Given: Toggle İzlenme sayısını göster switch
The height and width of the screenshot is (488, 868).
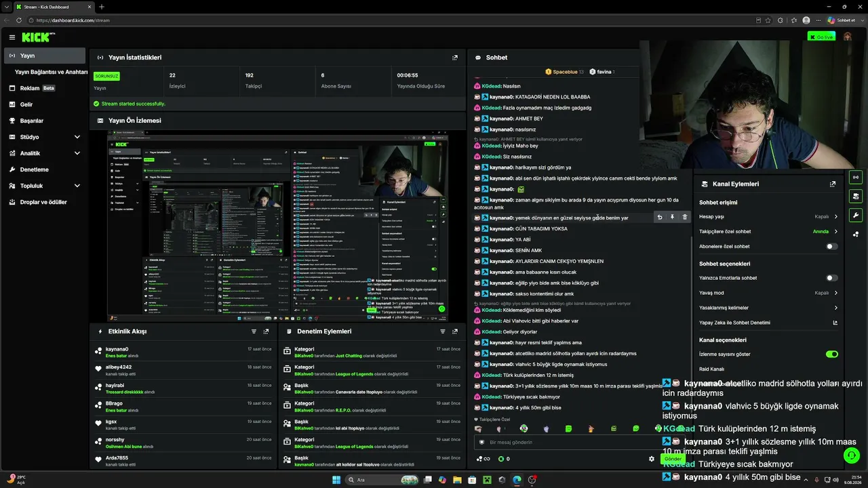Looking at the screenshot, I should pyautogui.click(x=831, y=354).
